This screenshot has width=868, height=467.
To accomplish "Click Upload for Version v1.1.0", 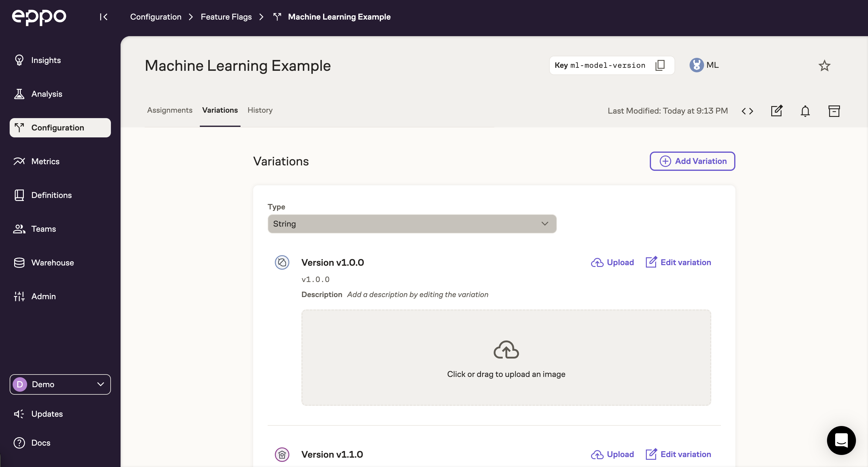I will tap(612, 454).
